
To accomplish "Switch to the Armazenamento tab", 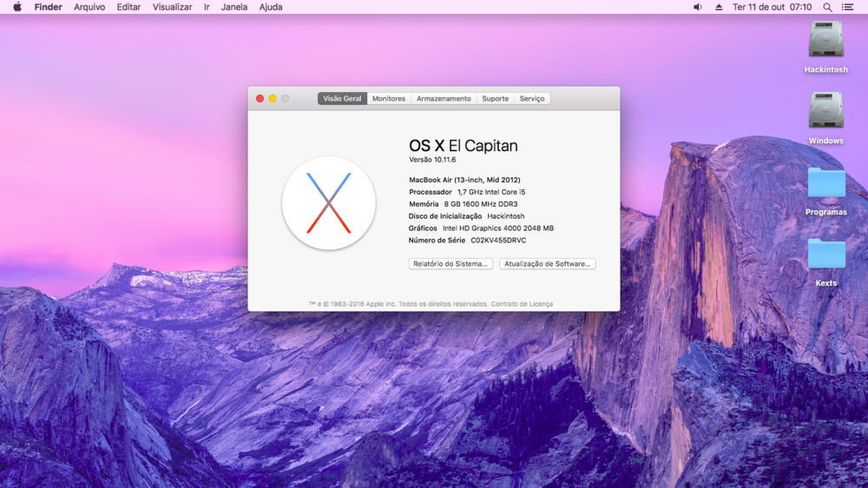I will [444, 99].
